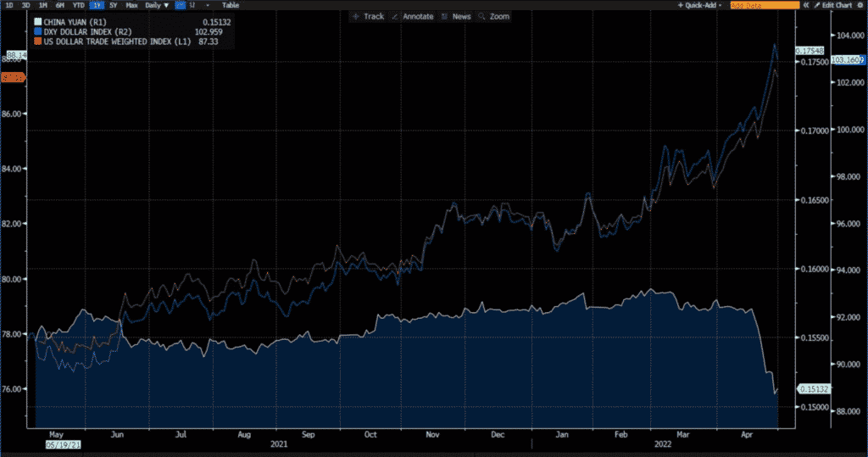Click the Quick-Add text
868x457 pixels.
tap(701, 5)
